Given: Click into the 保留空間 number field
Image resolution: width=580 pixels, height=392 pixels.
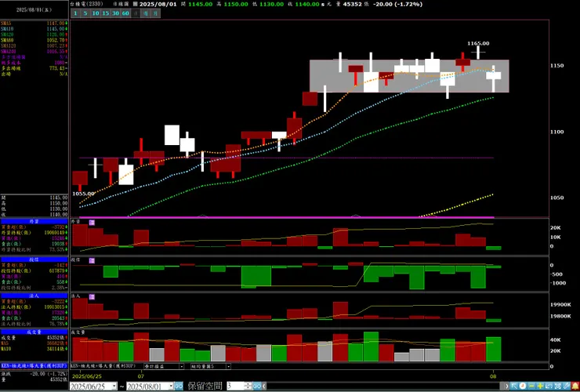Looking at the screenshot, I should [x=235, y=387].
